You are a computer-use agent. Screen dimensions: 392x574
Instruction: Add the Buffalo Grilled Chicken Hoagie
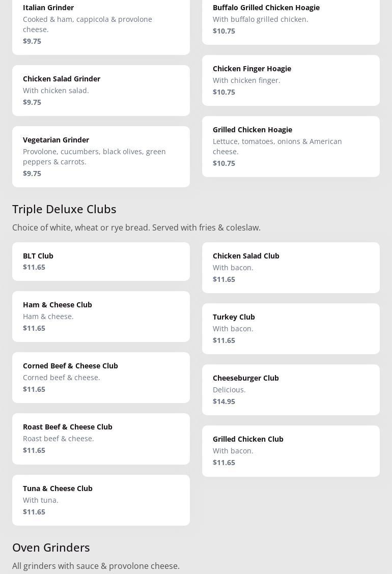coord(291,19)
